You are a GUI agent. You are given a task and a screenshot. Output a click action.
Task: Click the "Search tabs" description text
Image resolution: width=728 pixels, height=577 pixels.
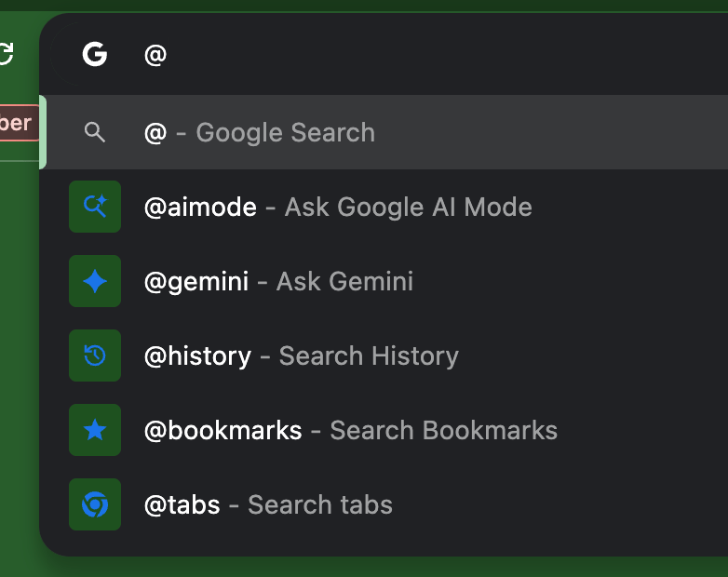[320, 504]
